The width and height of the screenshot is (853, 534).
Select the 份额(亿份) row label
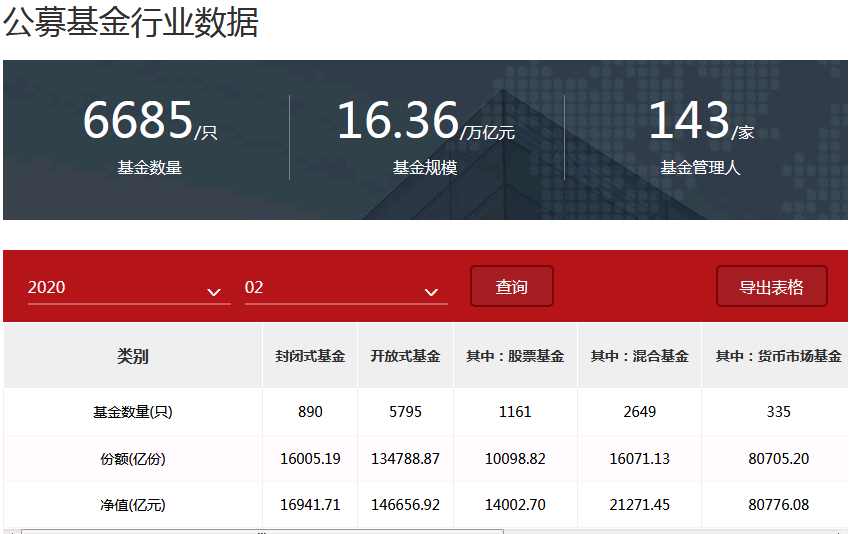133,459
